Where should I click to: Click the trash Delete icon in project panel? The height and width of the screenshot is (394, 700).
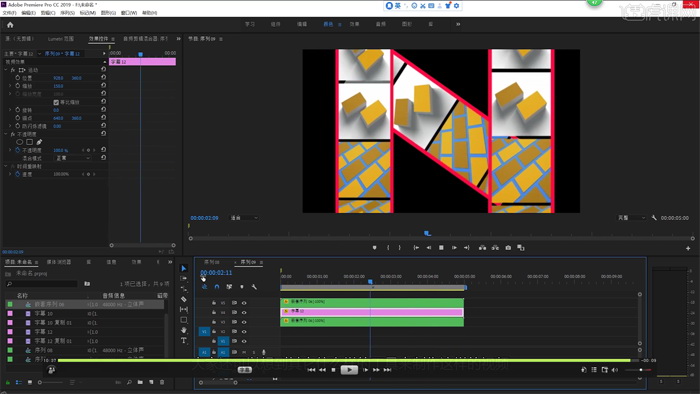[162, 382]
